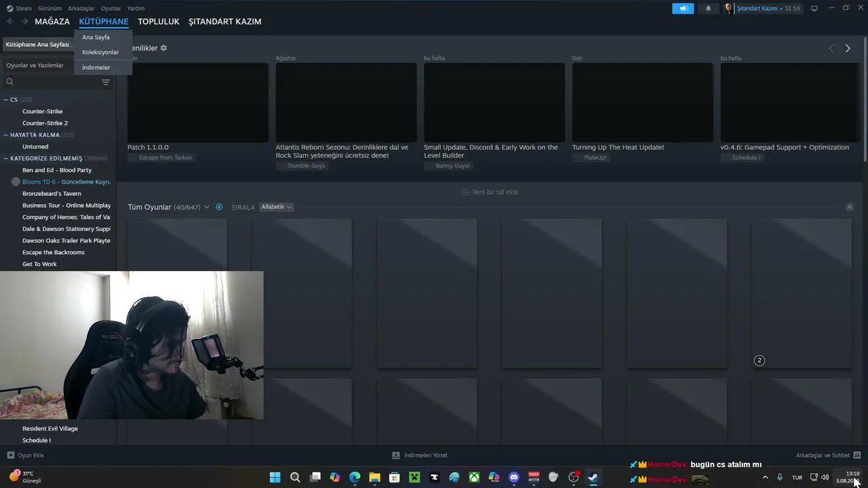
Task: Open the Minecraft icon in the taskbar
Action: [414, 477]
